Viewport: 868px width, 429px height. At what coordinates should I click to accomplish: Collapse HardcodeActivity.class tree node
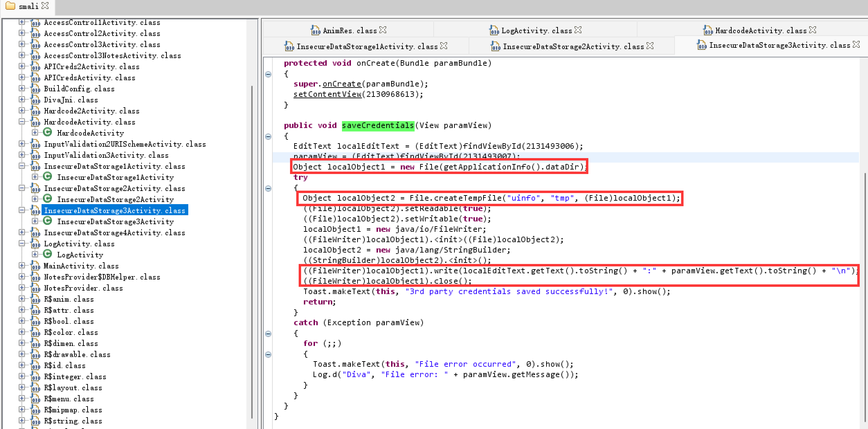tap(22, 121)
